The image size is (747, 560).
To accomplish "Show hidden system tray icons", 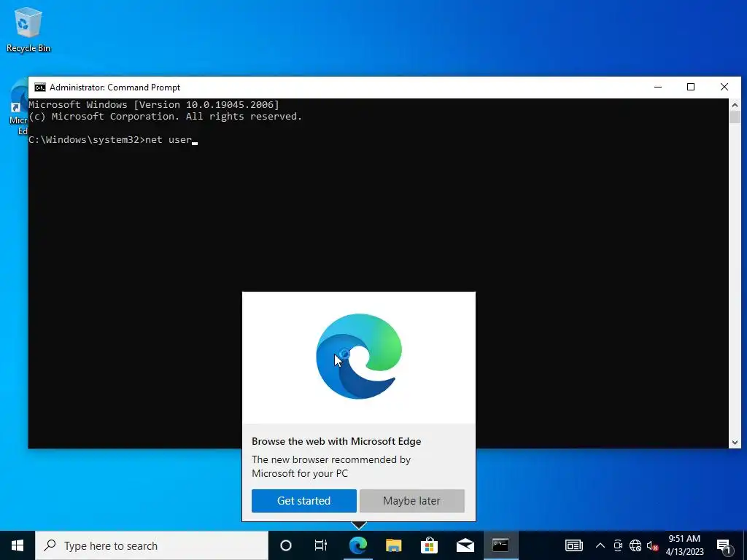I will [600, 545].
